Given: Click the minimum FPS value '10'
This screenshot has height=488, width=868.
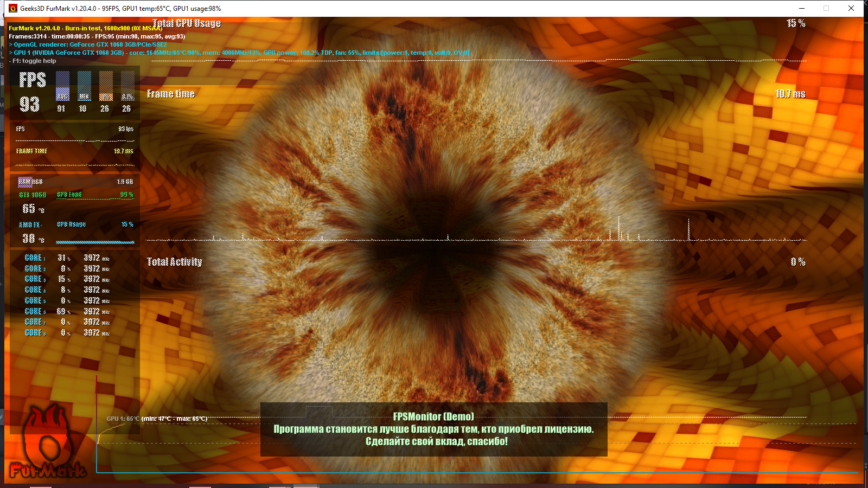Looking at the screenshot, I should click(x=83, y=108).
